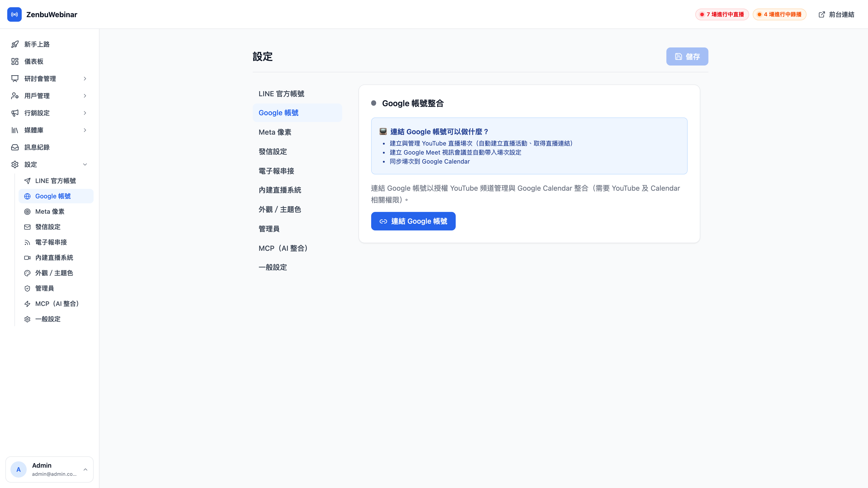Screen dimensions: 868x488
Task: Click the 連結 Google 帳號 button
Action: point(413,221)
